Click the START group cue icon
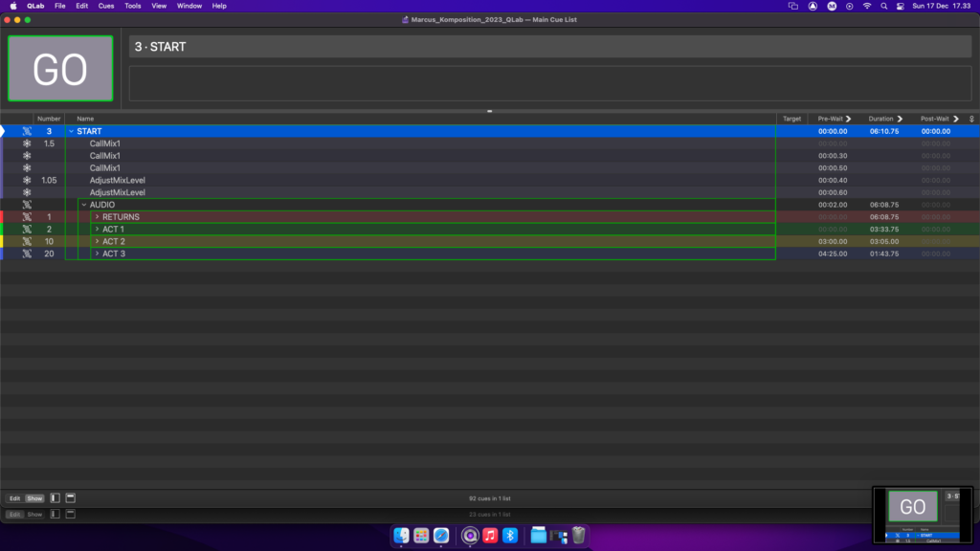This screenshot has height=551, width=980. click(27, 131)
